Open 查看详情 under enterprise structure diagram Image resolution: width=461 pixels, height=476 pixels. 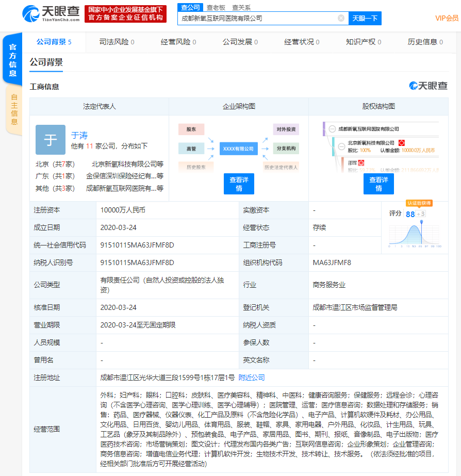239,184
